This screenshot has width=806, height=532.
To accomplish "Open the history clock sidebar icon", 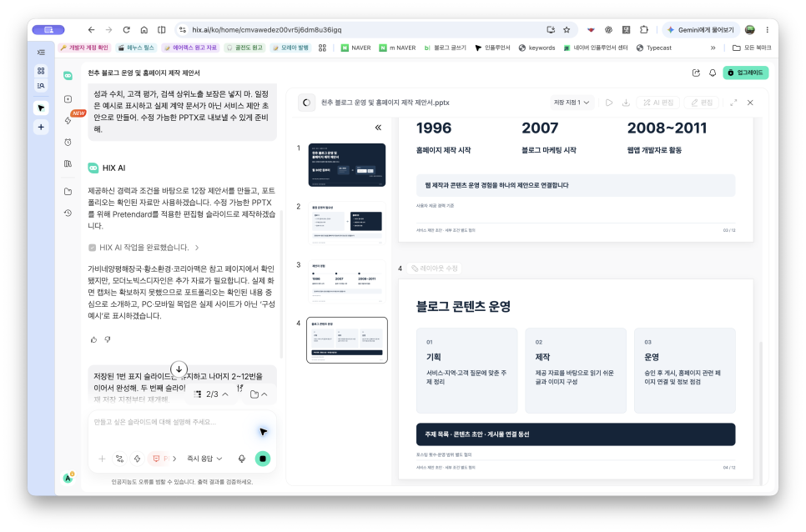I will tap(68, 213).
